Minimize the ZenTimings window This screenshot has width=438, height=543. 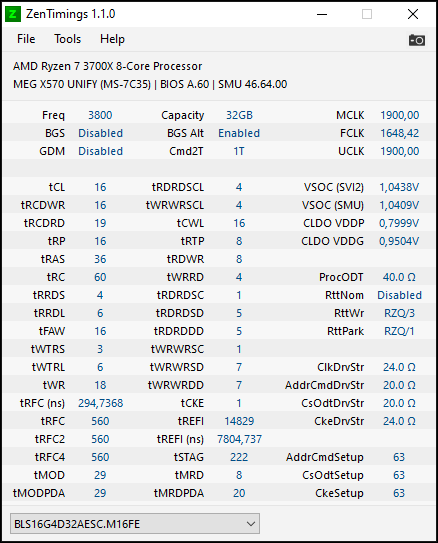322,14
